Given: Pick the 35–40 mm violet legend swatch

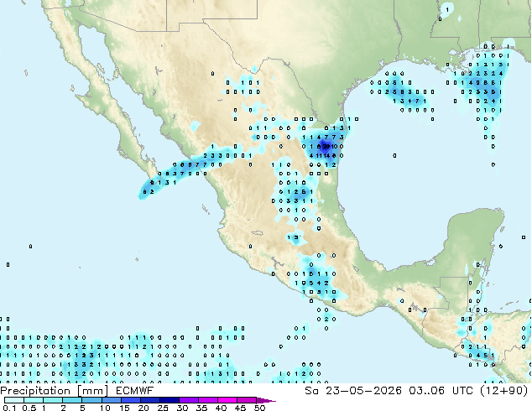Looking at the screenshot, I should click(x=207, y=400).
